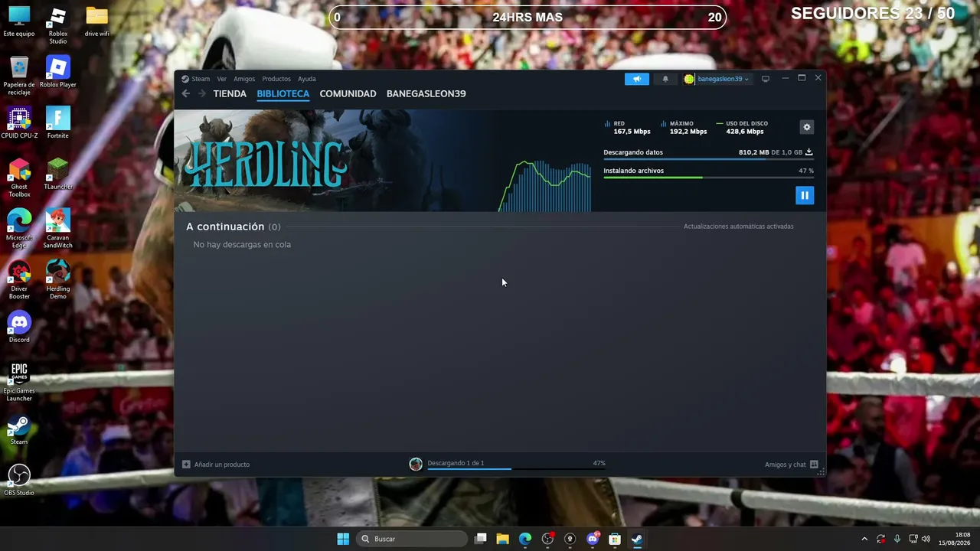This screenshot has width=980, height=551.
Task: Click the Herdling banner artwork
Action: pyautogui.click(x=335, y=160)
